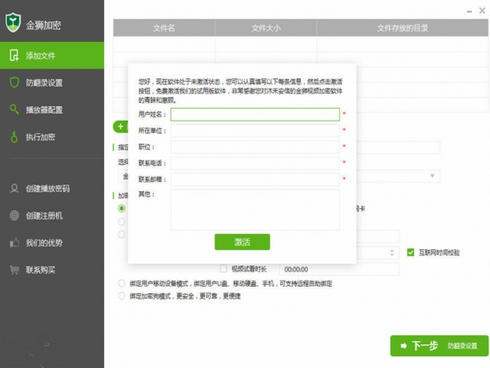490x368 pixels.
Task: Focus the 联系电话 input field
Action: [255, 163]
